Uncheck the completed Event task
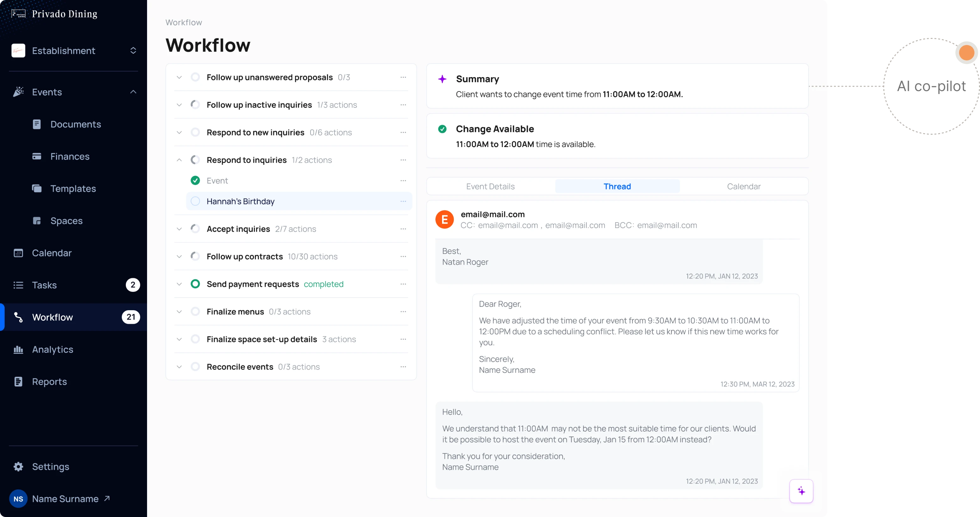The width and height of the screenshot is (980, 517). pyautogui.click(x=195, y=180)
